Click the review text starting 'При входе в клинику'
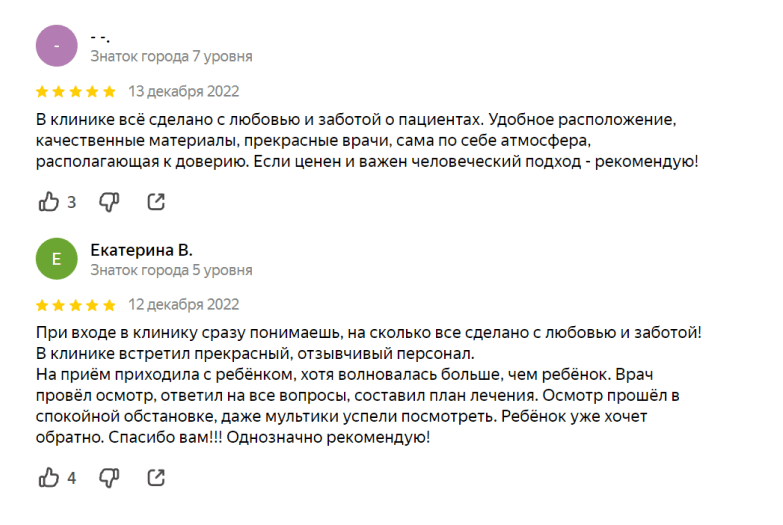Screen dimensions: 783x525 tap(366, 385)
